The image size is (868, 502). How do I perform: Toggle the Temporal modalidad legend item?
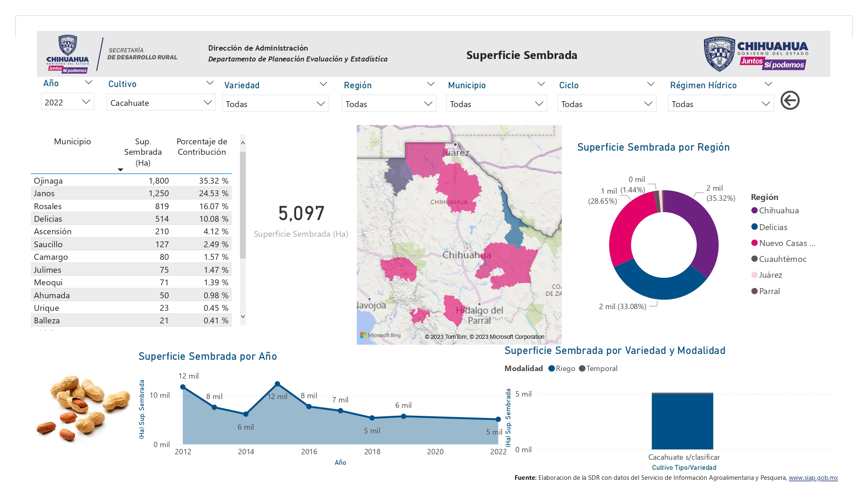point(598,369)
